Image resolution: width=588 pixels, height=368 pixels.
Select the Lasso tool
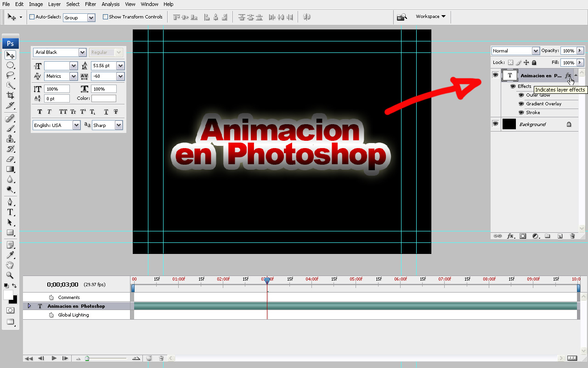(10, 75)
